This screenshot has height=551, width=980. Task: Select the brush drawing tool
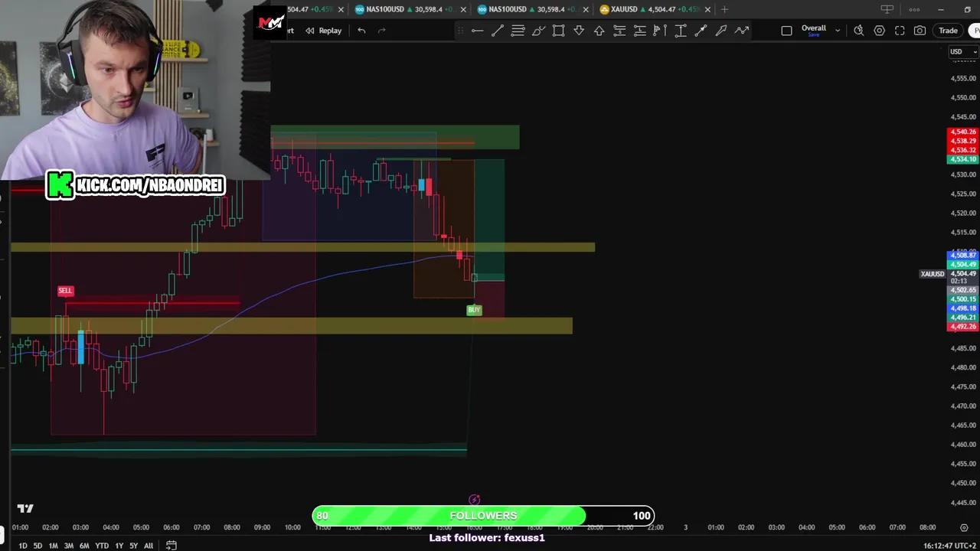pyautogui.click(x=538, y=31)
